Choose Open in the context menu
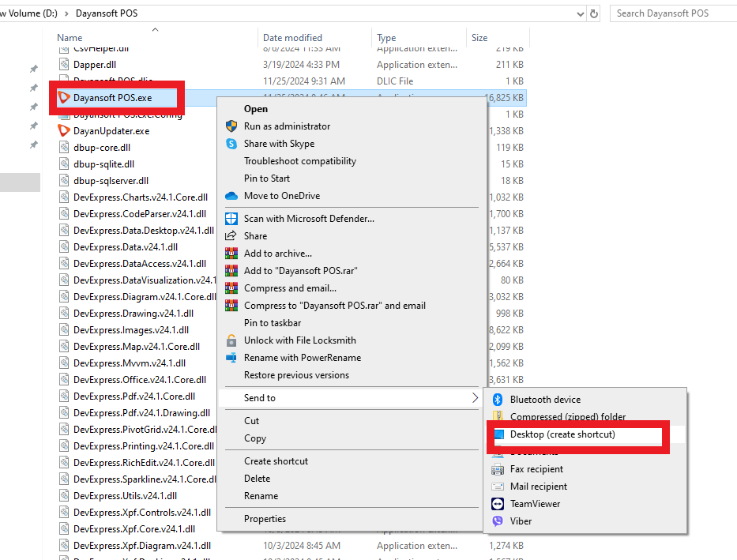The image size is (737, 560). [x=256, y=109]
